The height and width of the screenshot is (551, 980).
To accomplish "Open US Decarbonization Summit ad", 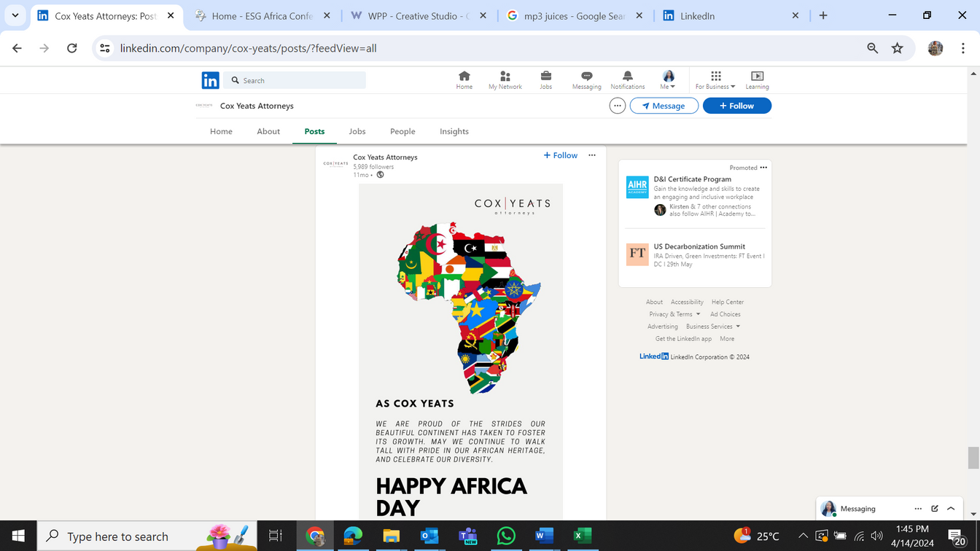I will pos(699,246).
